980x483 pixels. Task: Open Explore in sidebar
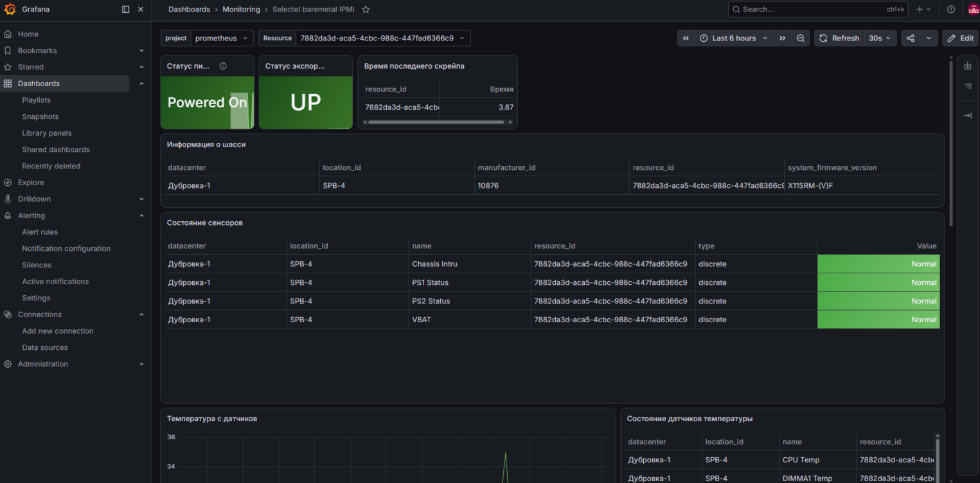tap(31, 183)
